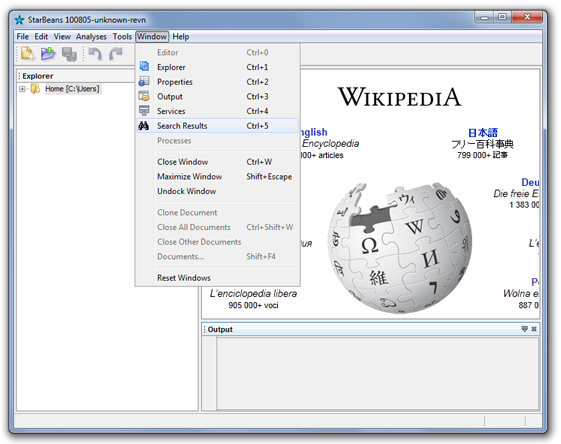Click the Undo arrow toolbar icon
The image size is (561, 444).
click(x=95, y=54)
